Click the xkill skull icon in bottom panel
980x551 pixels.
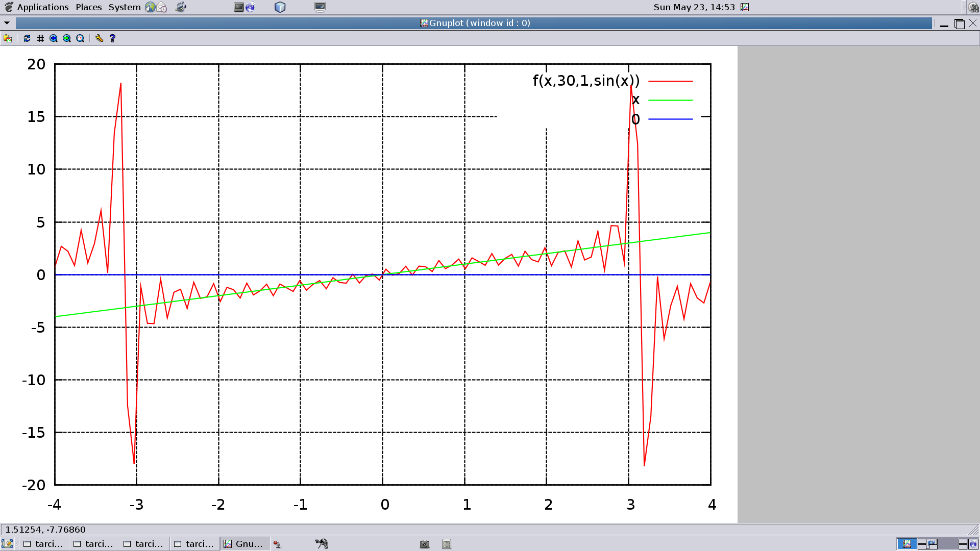(322, 544)
